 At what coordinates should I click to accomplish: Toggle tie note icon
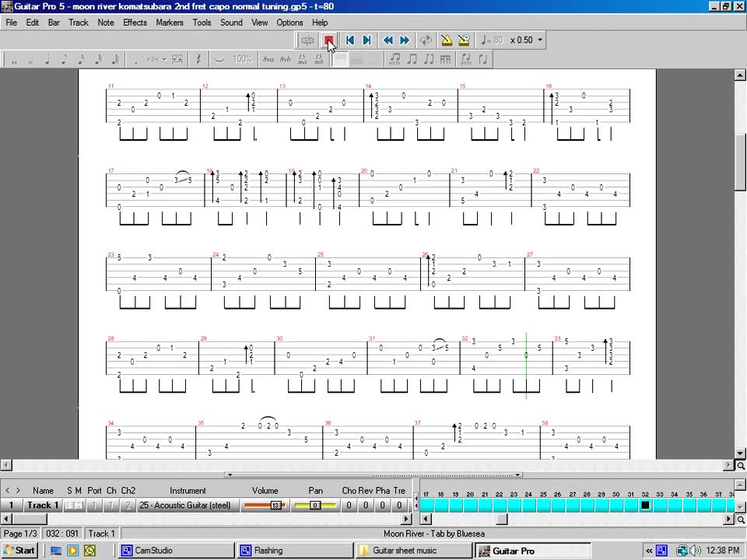[x=219, y=60]
